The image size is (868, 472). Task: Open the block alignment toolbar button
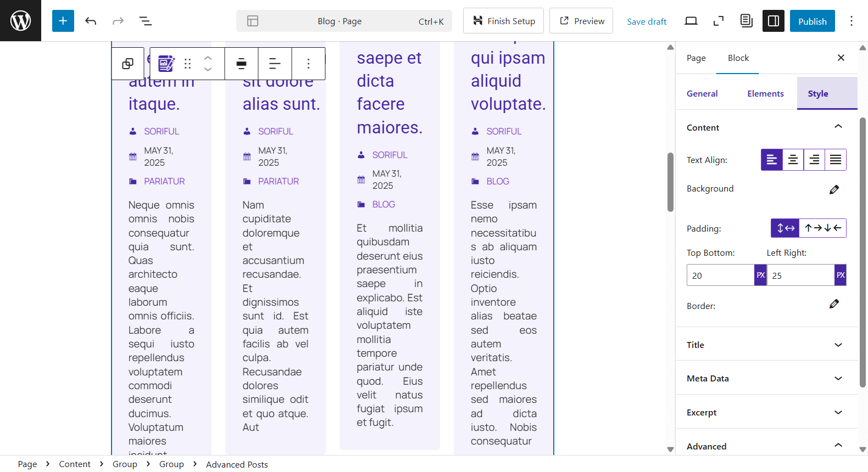(x=241, y=64)
